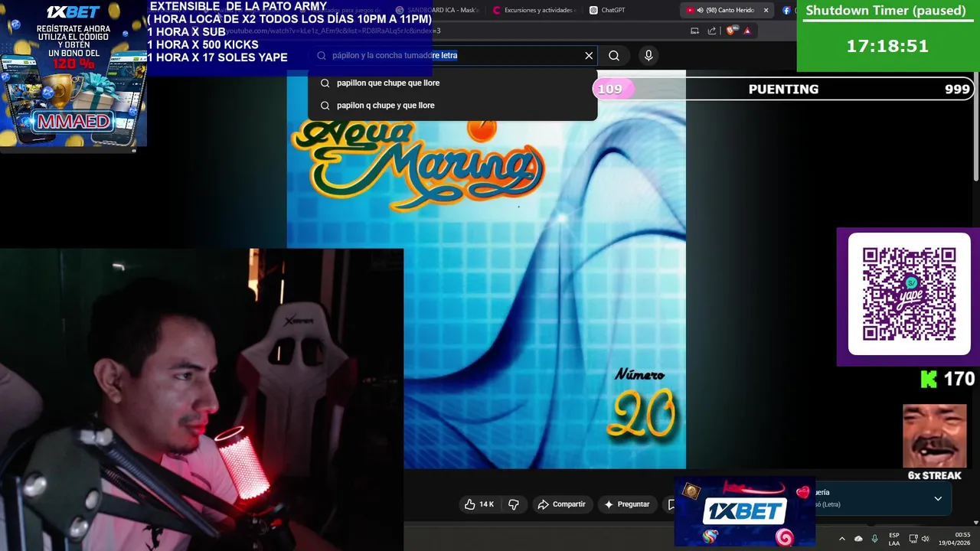The width and height of the screenshot is (980, 551).
Task: Clear the YouTube search box text
Action: point(589,55)
